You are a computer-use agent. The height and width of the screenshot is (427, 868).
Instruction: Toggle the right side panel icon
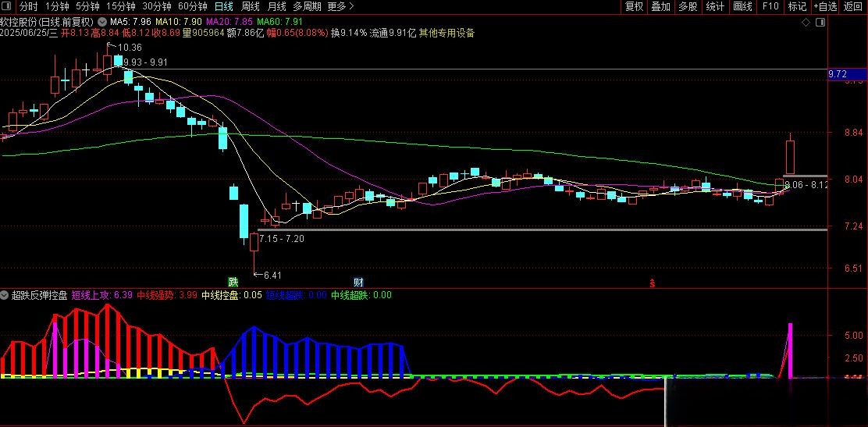pos(818,23)
